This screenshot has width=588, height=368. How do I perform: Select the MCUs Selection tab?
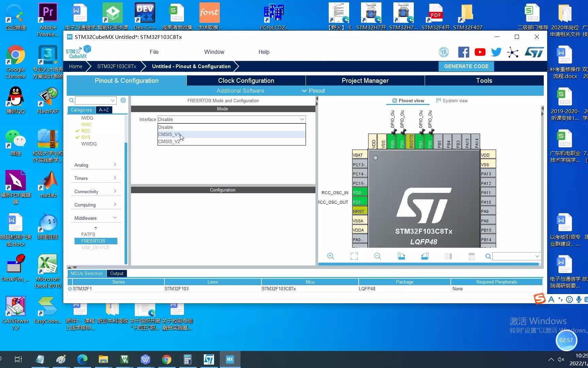(x=86, y=273)
